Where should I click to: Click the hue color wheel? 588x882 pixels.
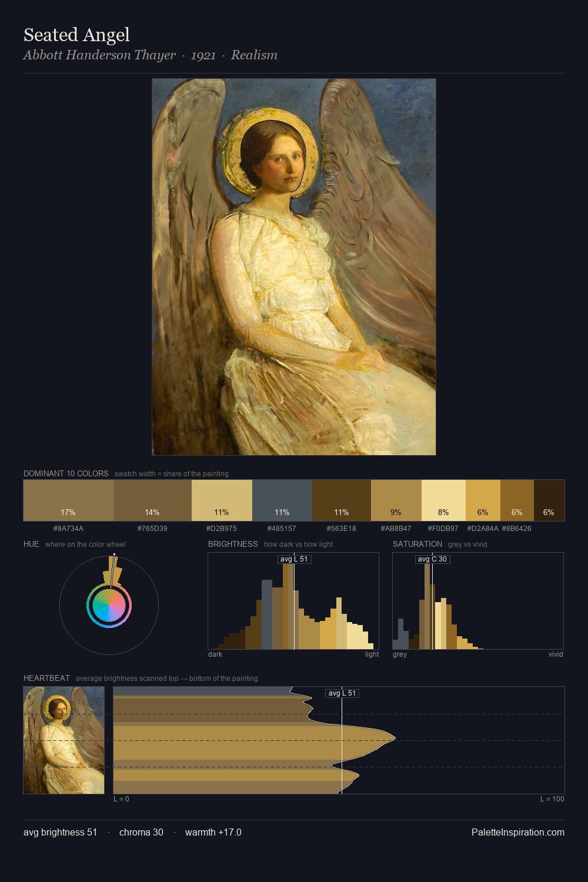tap(109, 605)
